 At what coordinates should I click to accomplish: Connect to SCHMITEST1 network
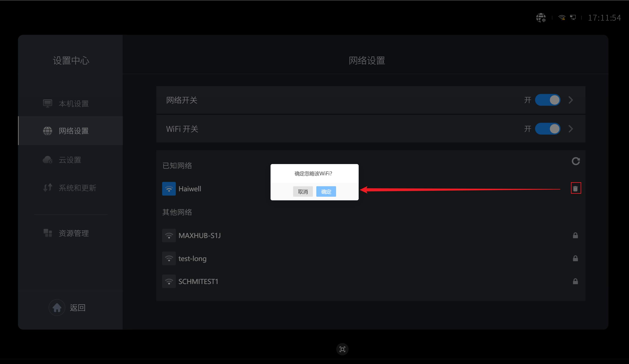pos(371,281)
